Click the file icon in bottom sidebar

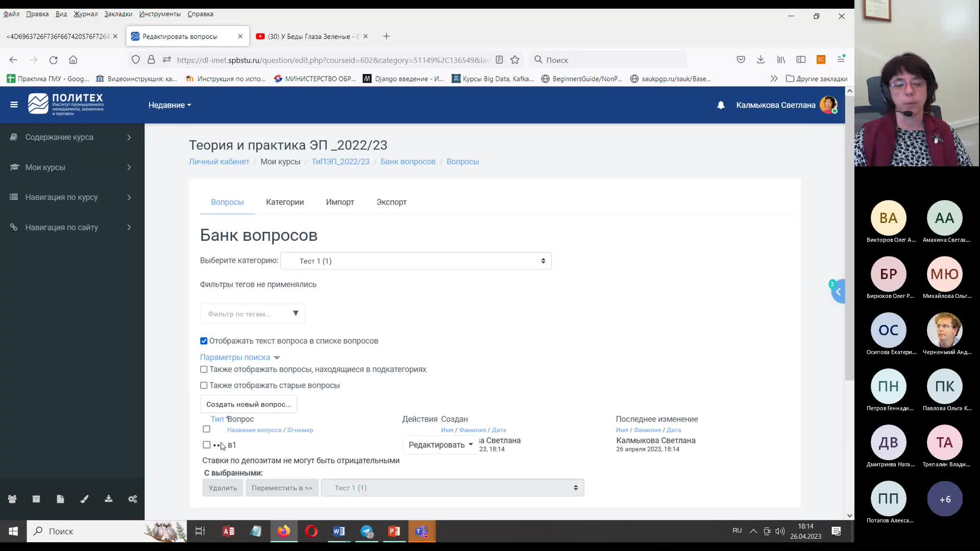[60, 499]
